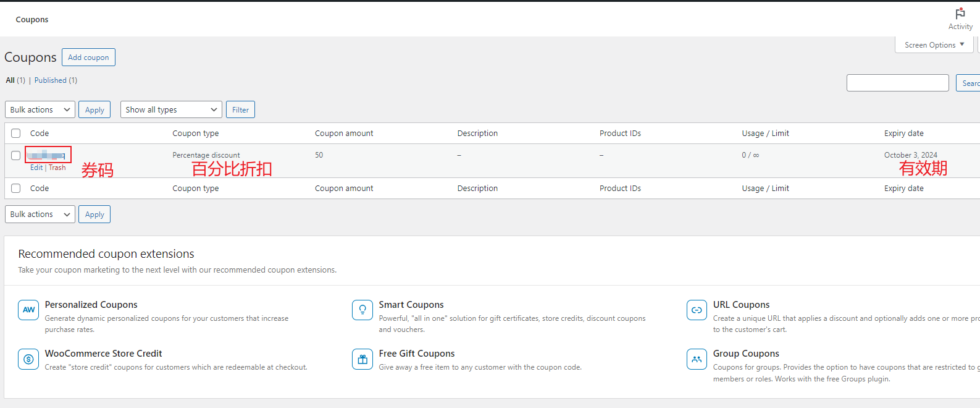
Task: Expand the Show all types dropdown
Action: (171, 110)
